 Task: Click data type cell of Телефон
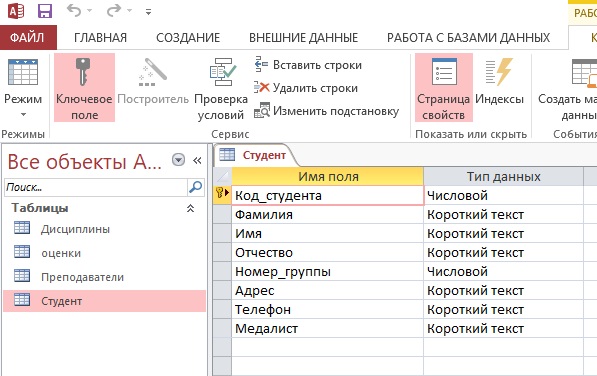pyautogui.click(x=503, y=309)
